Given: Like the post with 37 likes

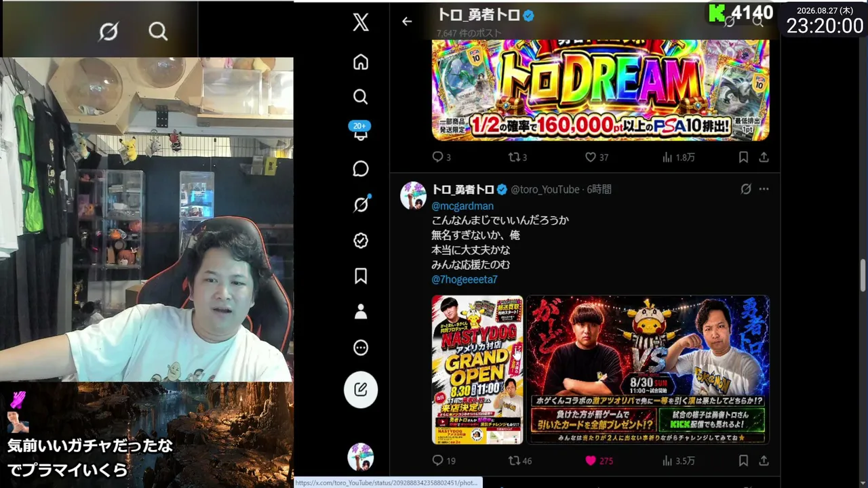Looking at the screenshot, I should (x=597, y=157).
